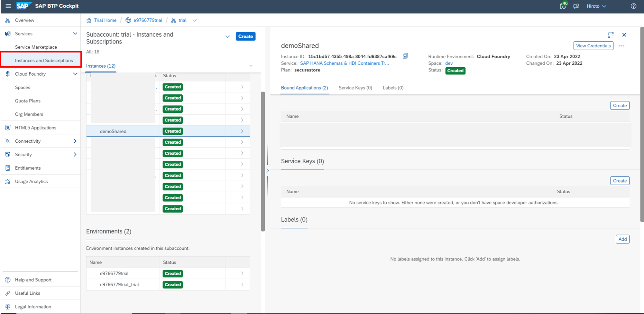Click the Entitlements icon in sidebar
Viewport: 644px width, 314px height.
point(7,168)
